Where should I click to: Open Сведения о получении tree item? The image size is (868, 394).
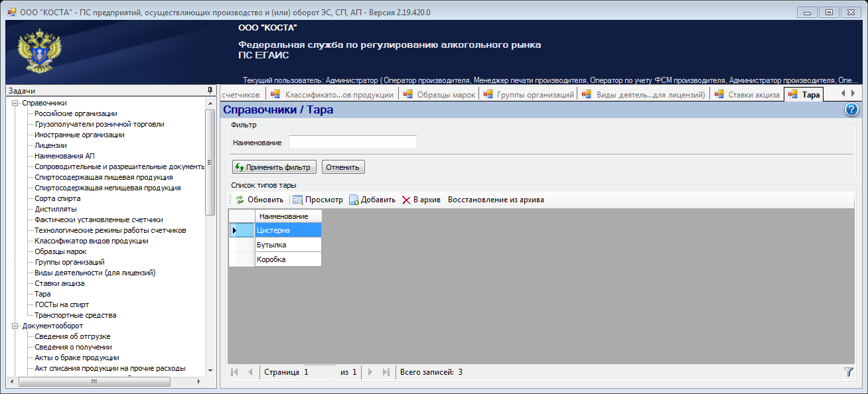[73, 347]
